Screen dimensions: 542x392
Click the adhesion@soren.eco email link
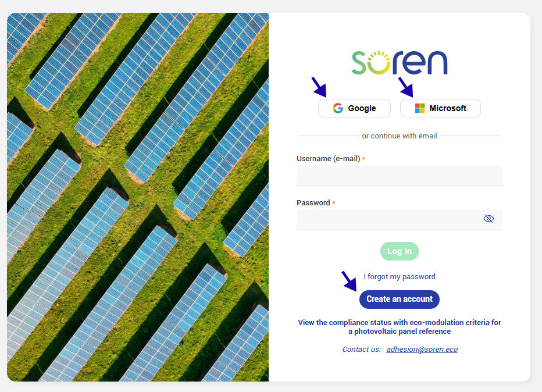pyautogui.click(x=422, y=349)
